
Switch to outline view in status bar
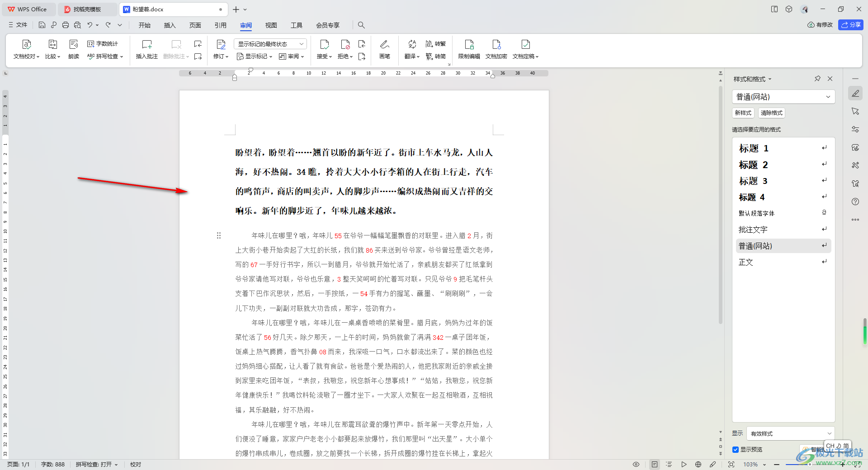669,465
